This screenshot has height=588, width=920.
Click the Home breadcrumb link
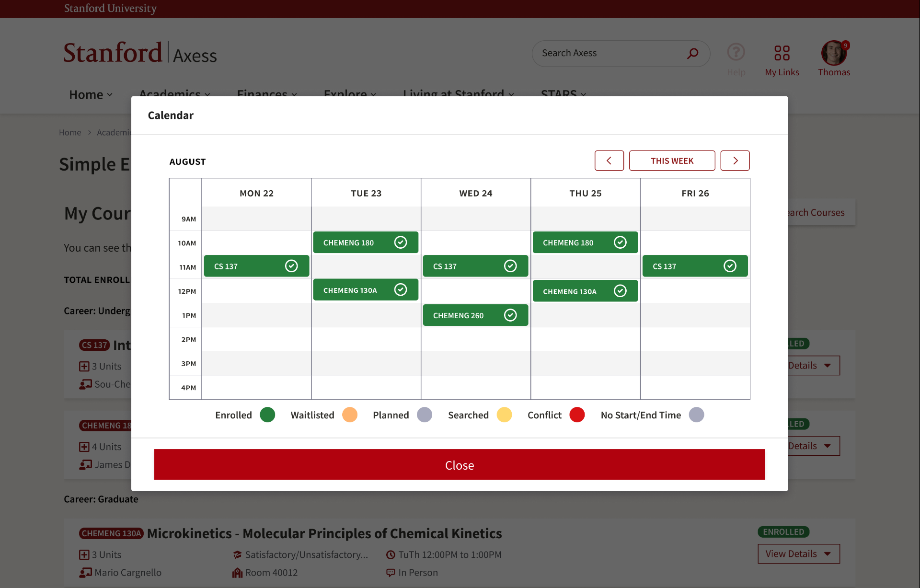pos(70,132)
